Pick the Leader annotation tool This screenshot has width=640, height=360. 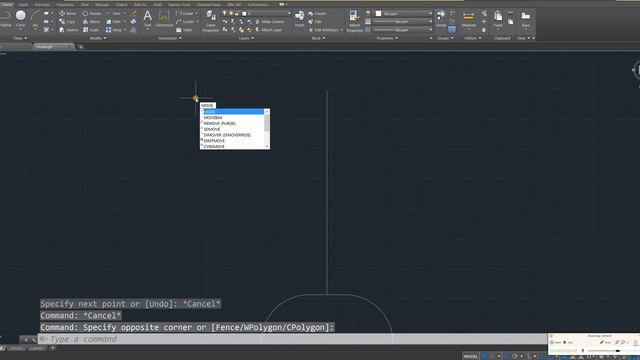click(185, 22)
